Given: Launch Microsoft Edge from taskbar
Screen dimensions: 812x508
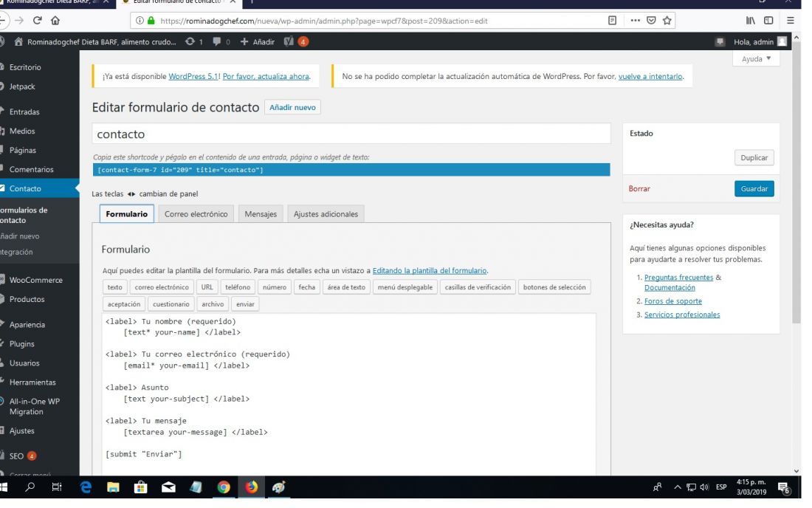Looking at the screenshot, I should point(86,487).
